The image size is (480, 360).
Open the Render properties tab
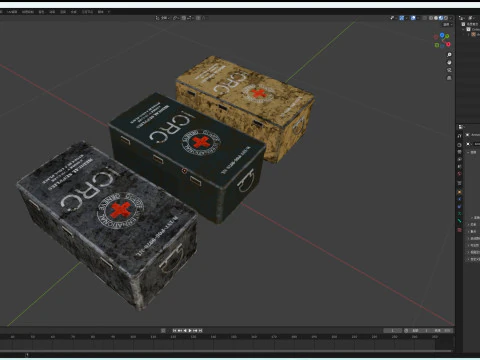[x=459, y=145]
